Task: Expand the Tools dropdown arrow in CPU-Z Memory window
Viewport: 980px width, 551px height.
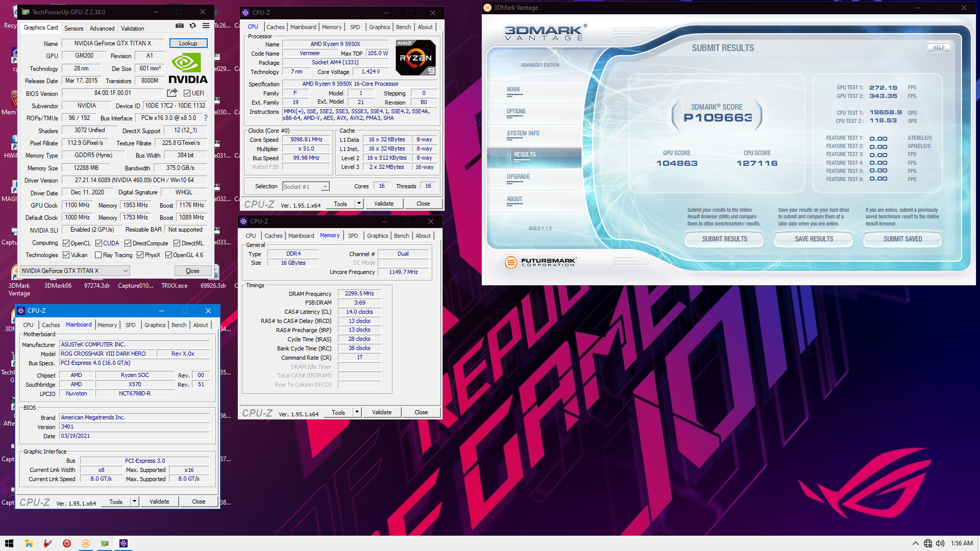Action: (x=356, y=412)
